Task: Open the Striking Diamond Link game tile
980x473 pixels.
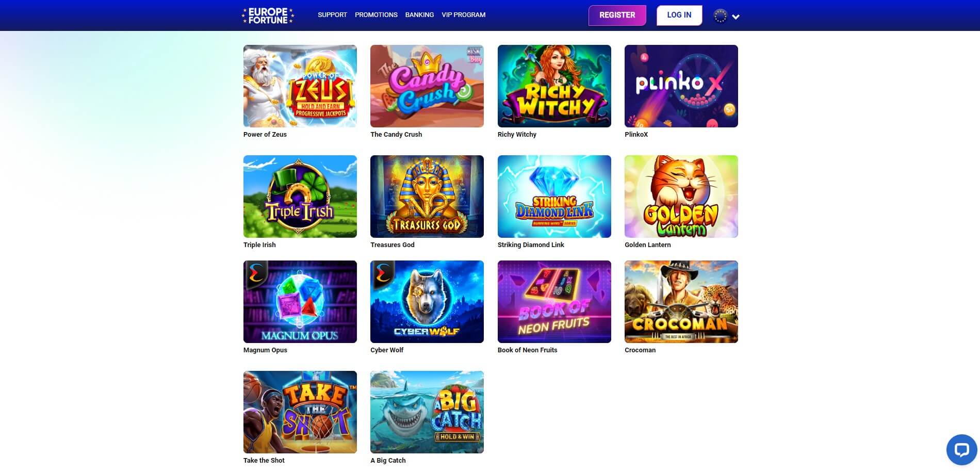Action: coord(554,197)
